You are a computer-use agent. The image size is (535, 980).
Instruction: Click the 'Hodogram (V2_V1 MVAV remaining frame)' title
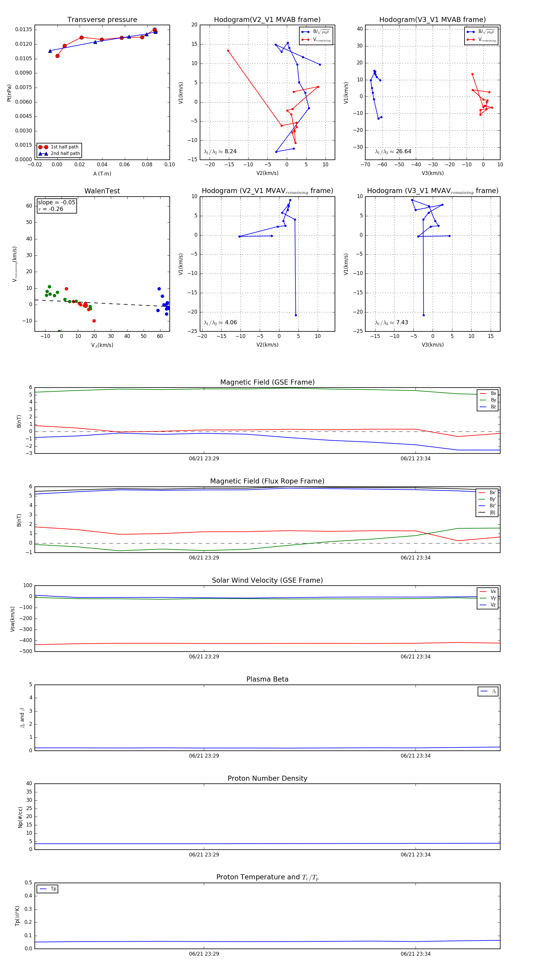coord(267,191)
